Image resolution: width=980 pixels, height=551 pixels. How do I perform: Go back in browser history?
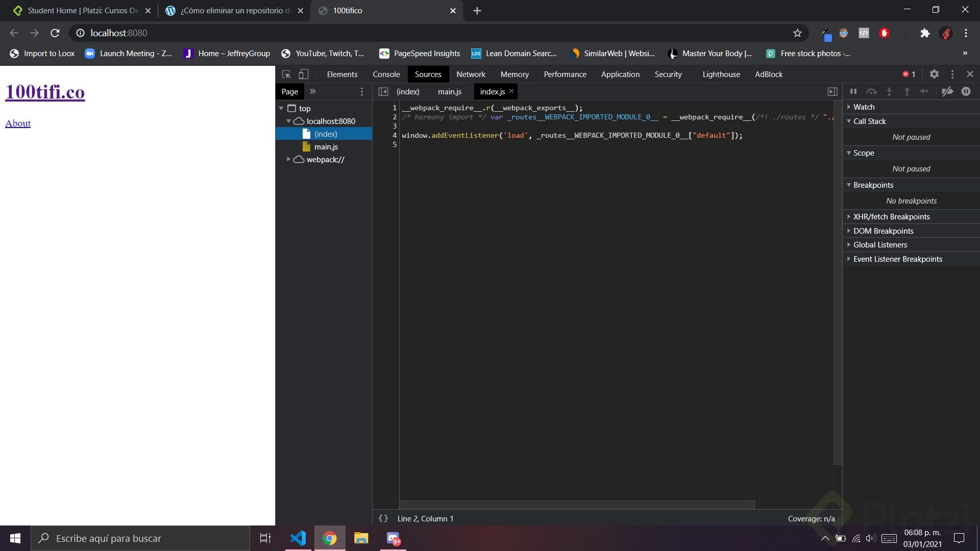14,33
